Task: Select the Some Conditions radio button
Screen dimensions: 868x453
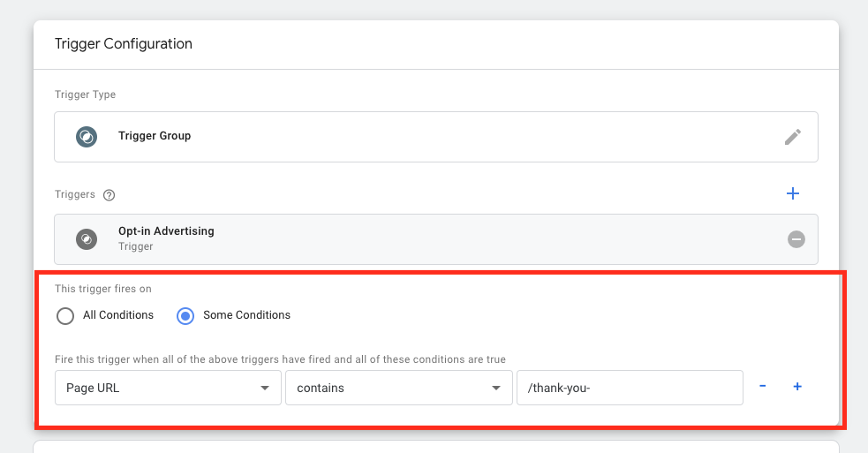Action: [x=185, y=315]
